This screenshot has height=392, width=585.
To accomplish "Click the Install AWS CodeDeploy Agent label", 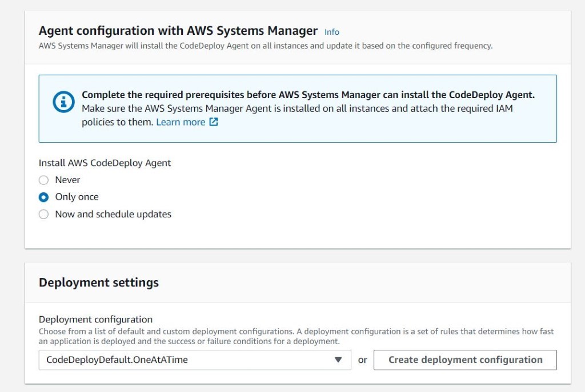I will (105, 163).
